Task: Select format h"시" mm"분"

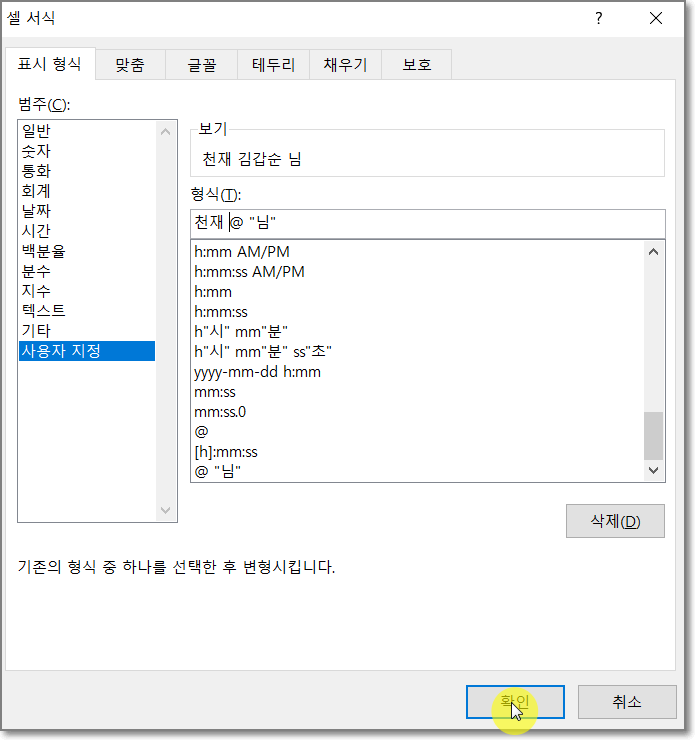Action: click(x=418, y=332)
